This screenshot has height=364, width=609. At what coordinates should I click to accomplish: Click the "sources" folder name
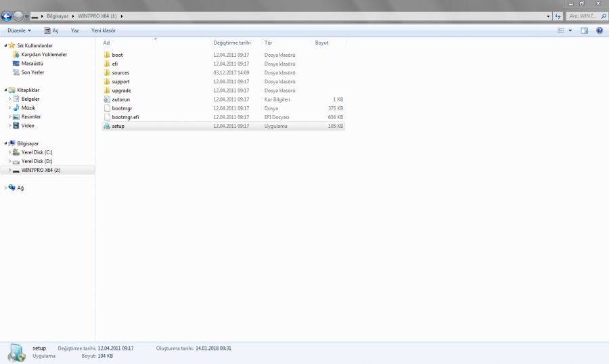coord(120,72)
